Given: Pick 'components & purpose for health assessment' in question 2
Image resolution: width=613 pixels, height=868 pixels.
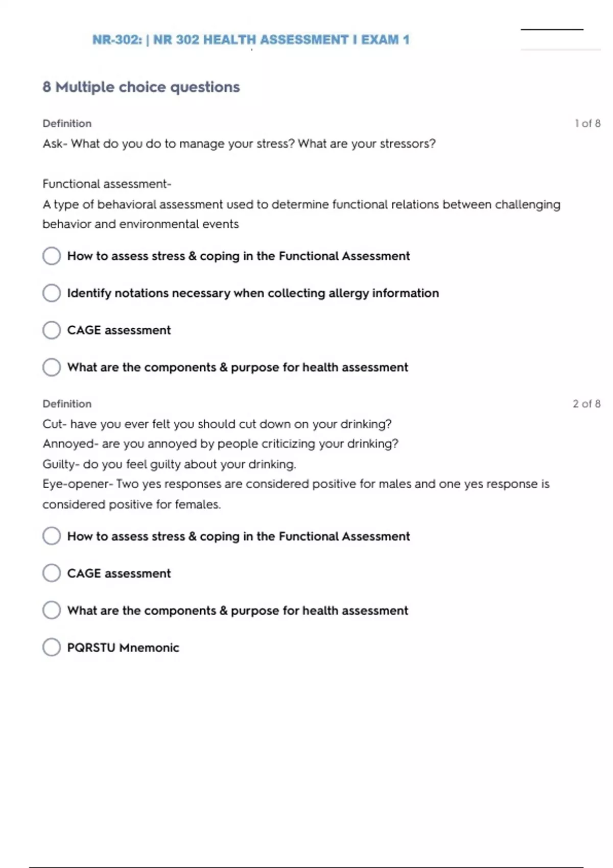Looking at the screenshot, I should tap(52, 610).
